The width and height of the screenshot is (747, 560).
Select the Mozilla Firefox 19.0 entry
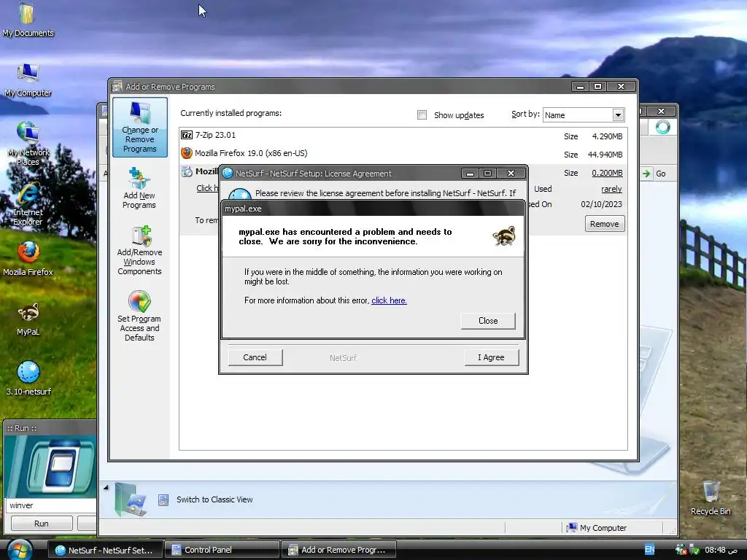[x=403, y=153]
